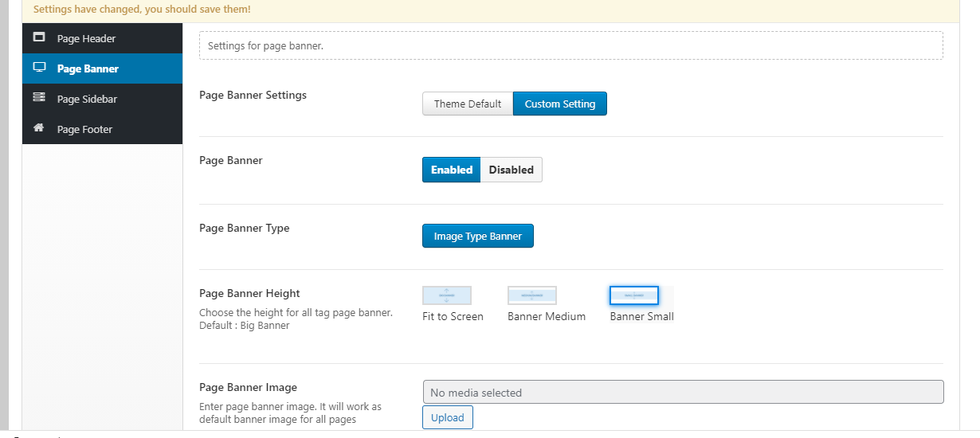Click the Page Sidebar layout icon
Viewport: 980px width, 438px height.
[x=39, y=98]
